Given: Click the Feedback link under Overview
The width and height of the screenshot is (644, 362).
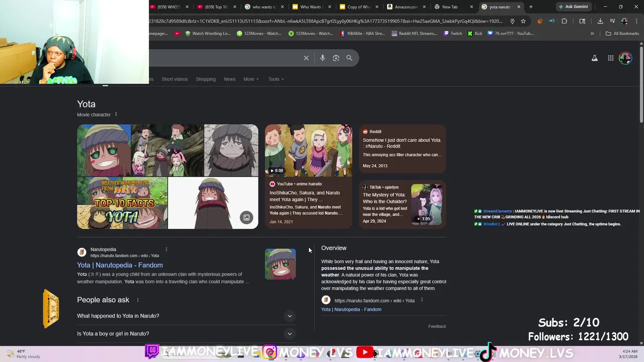Looking at the screenshot, I should point(437,326).
